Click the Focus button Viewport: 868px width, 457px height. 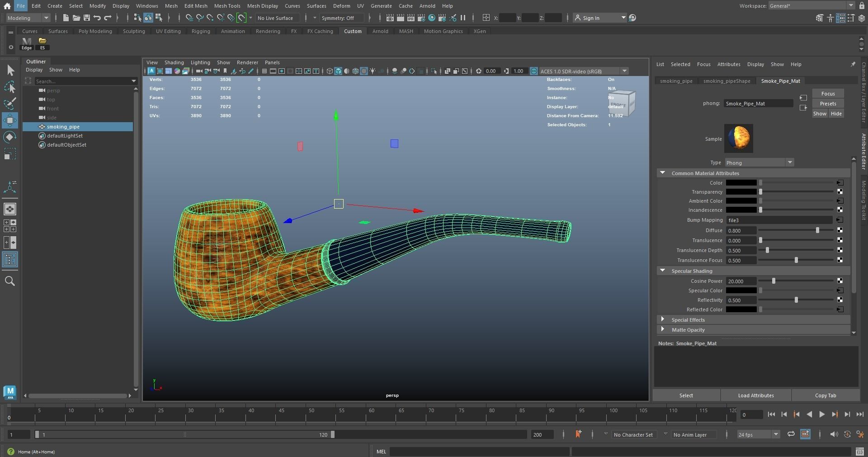[x=828, y=94]
